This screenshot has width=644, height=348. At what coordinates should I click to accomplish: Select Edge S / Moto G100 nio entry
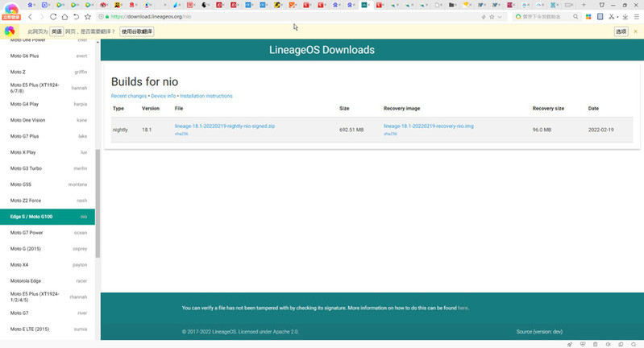pos(48,217)
